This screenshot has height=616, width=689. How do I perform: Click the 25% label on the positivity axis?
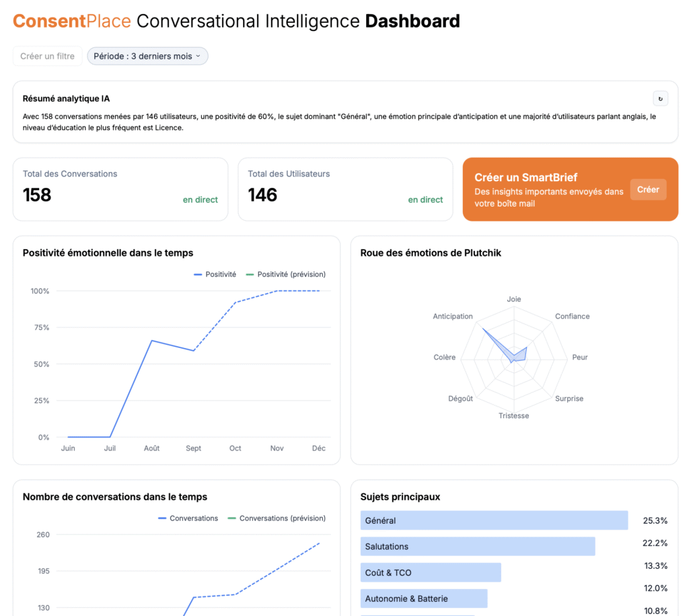click(42, 401)
